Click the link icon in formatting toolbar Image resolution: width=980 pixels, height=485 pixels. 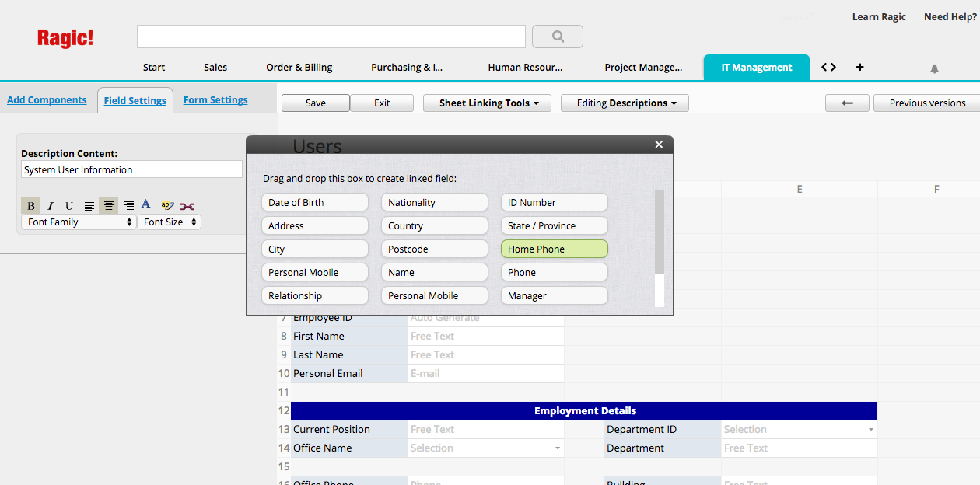click(187, 206)
